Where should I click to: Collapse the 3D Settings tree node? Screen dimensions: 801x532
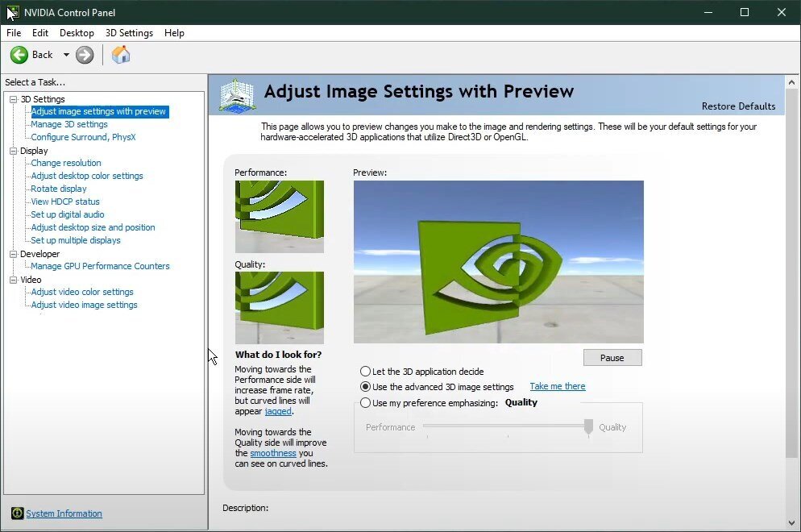tap(13, 99)
